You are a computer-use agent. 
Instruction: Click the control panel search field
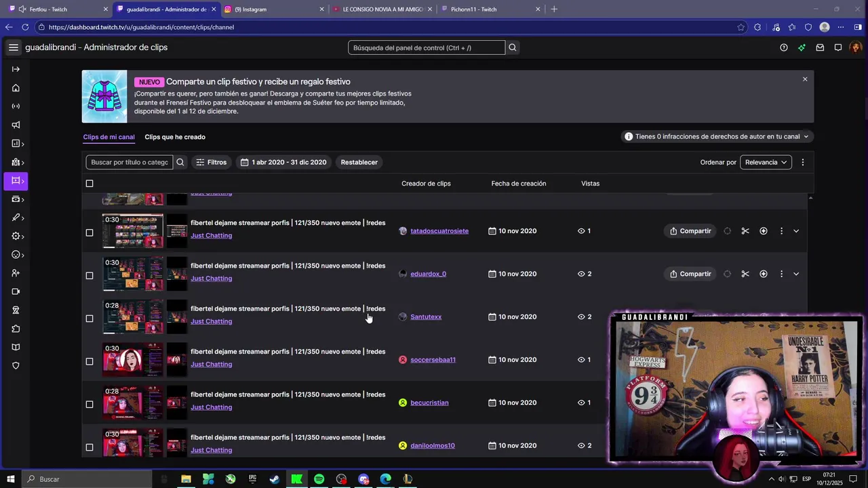[x=427, y=47]
